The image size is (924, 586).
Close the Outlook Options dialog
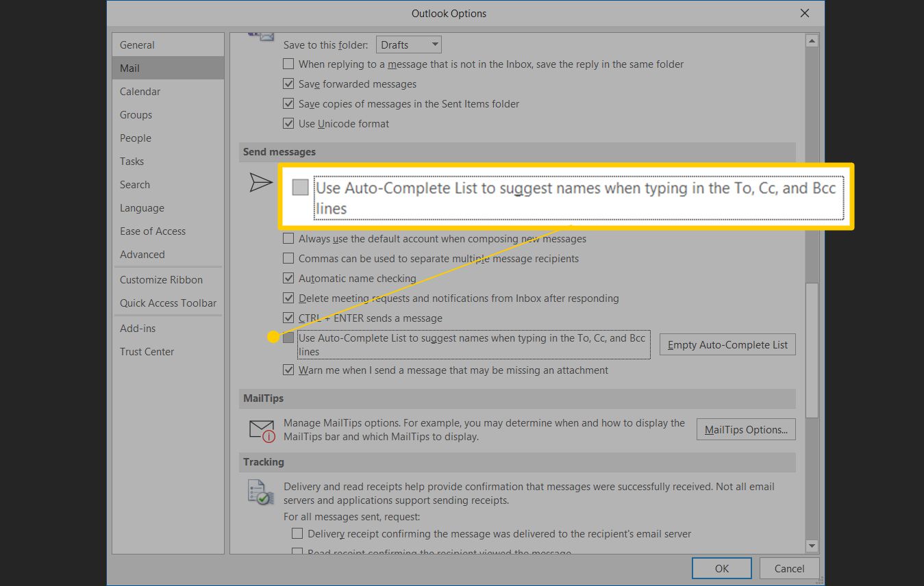pos(804,13)
